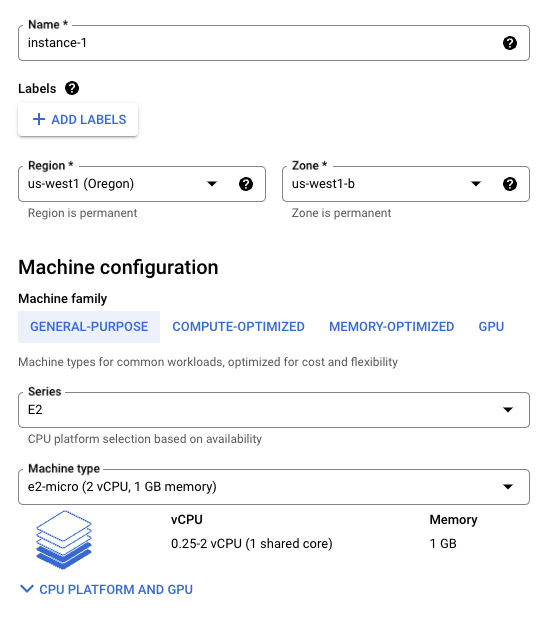Switch to Memory-Optimized tab
The width and height of the screenshot is (552, 619).
click(x=392, y=327)
